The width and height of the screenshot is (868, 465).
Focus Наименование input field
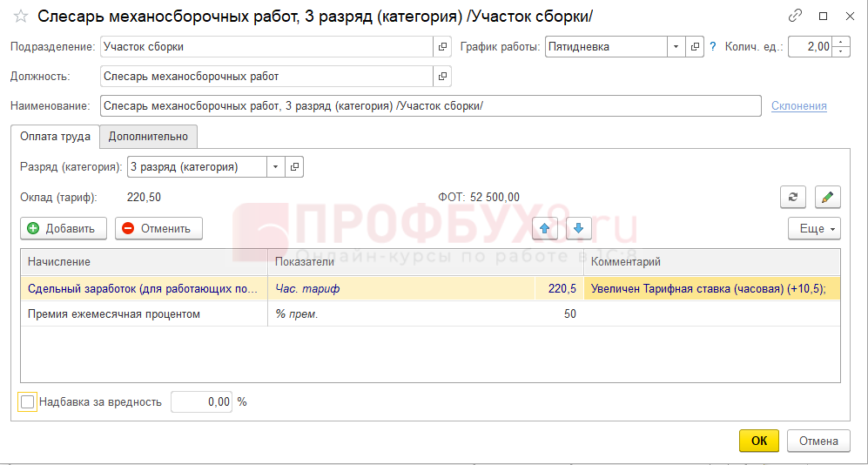click(x=431, y=105)
